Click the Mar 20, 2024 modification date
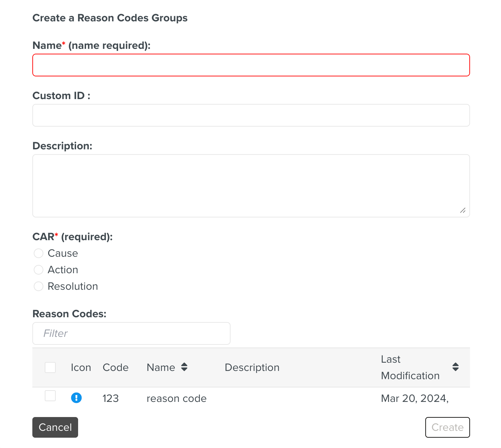The image size is (501, 448). click(x=414, y=398)
